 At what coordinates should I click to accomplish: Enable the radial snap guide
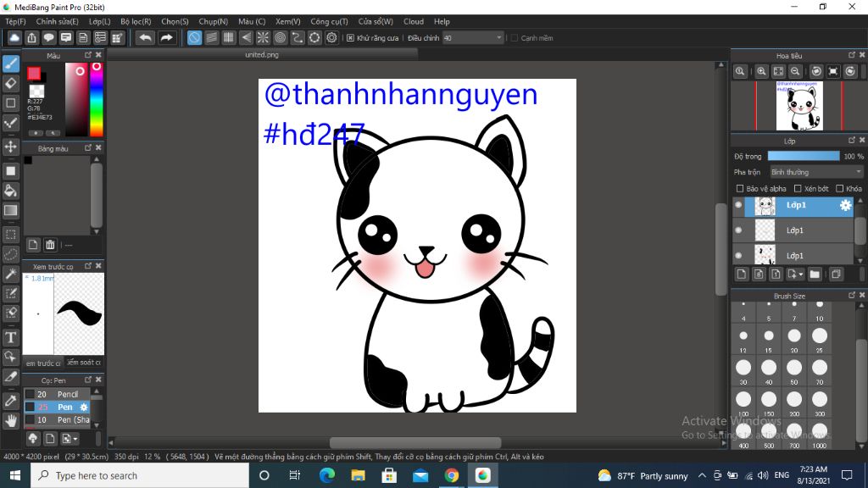pos(263,37)
